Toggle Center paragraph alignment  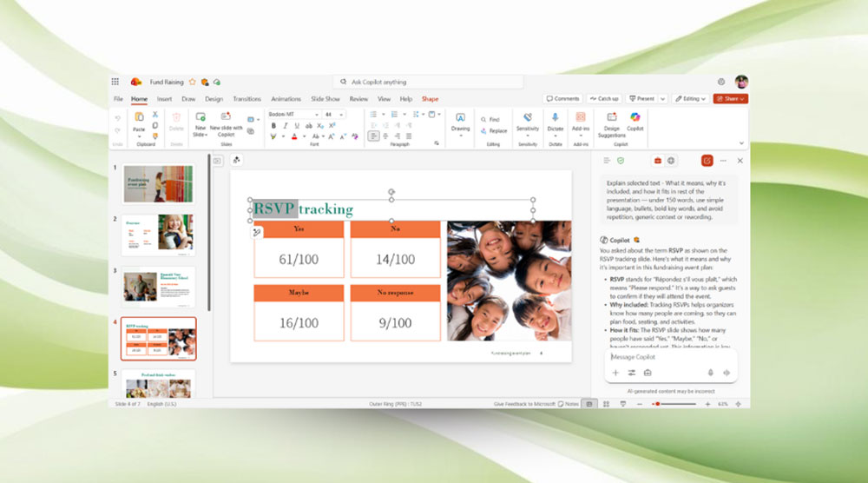pos(385,136)
